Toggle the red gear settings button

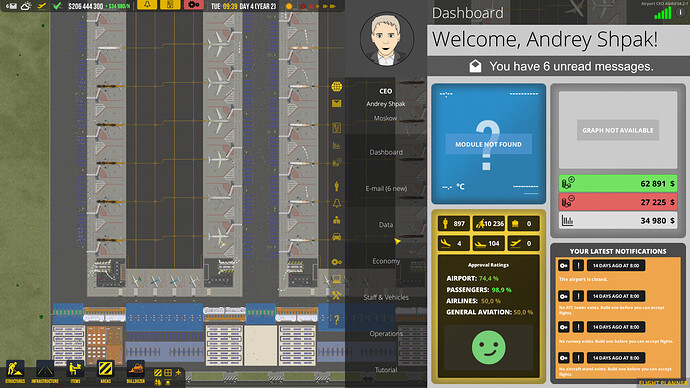(193, 5)
